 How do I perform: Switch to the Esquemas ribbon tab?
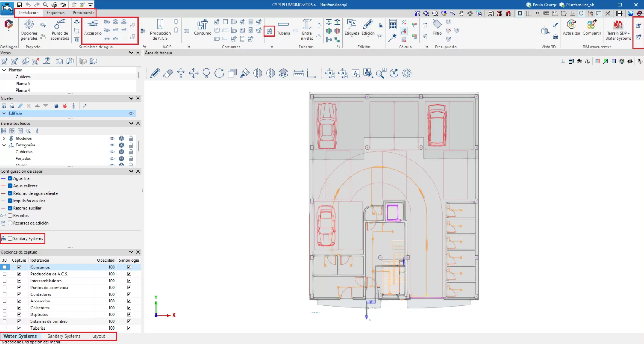pos(56,13)
